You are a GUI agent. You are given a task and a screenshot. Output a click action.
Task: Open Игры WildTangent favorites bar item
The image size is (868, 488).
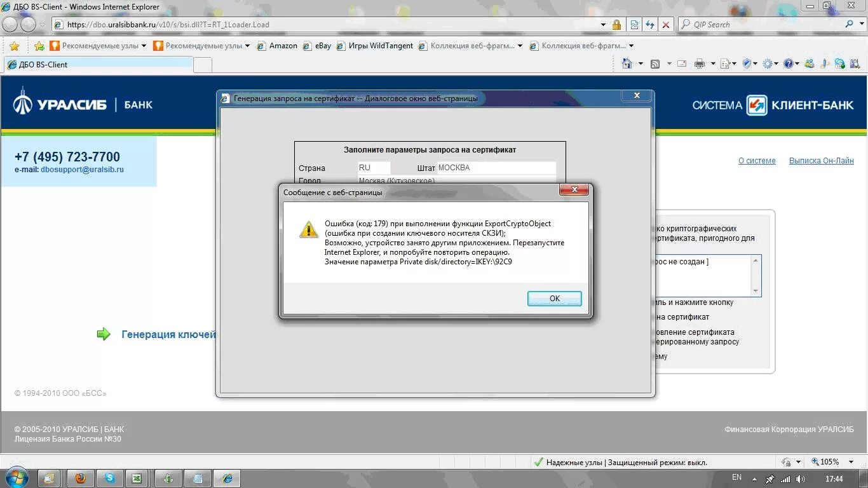(374, 46)
